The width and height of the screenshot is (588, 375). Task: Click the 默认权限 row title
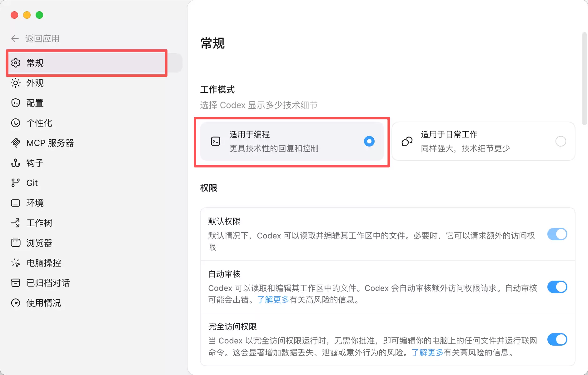tap(224, 221)
